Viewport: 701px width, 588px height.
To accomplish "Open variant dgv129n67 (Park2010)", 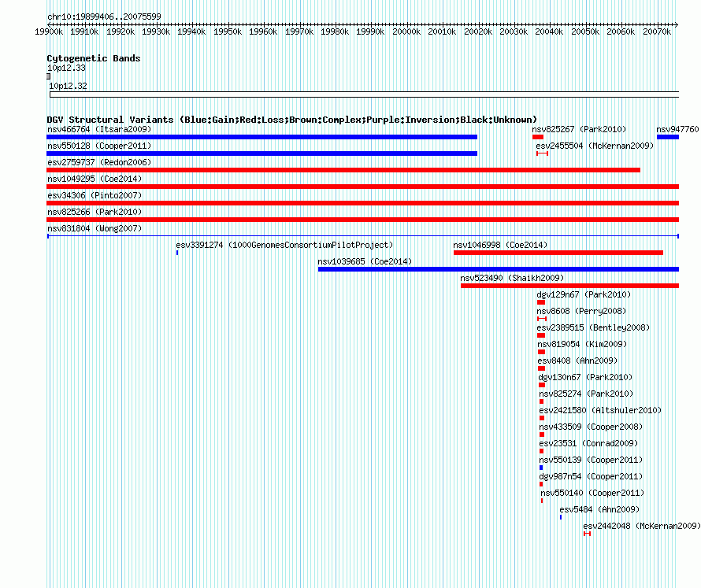I will pos(584,294).
